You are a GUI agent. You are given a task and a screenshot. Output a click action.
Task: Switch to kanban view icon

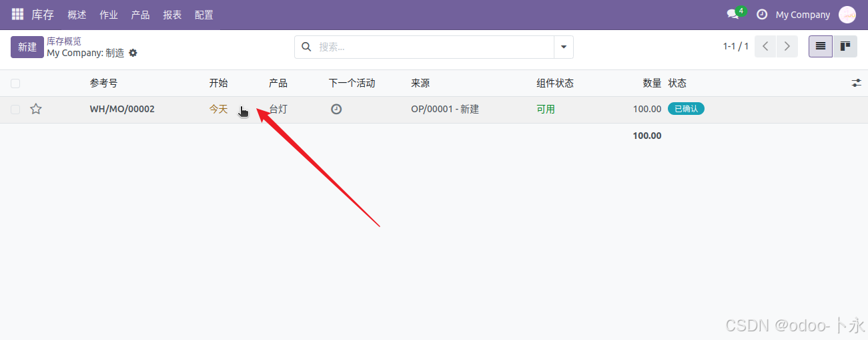845,47
